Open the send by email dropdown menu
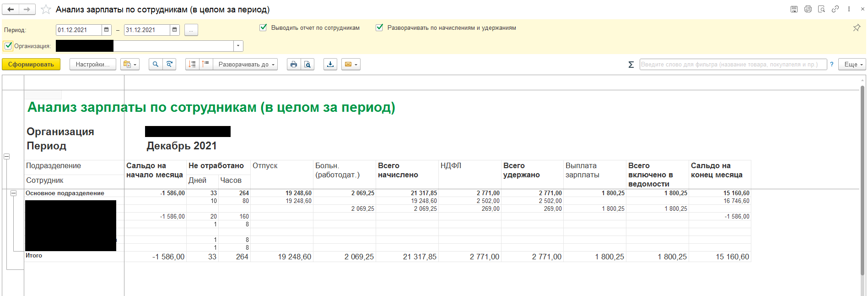Screen dimensions: 868x296 (351, 65)
